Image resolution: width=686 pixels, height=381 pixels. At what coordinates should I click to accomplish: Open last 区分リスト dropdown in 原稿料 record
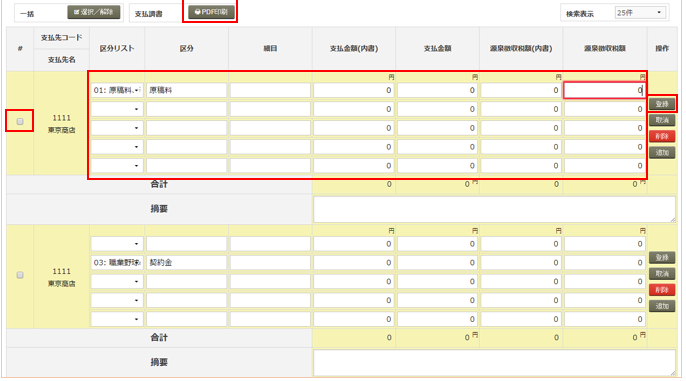(117, 166)
